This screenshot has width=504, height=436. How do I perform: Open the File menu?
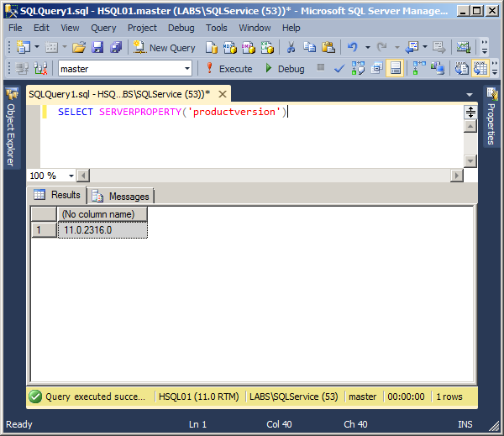tap(15, 28)
